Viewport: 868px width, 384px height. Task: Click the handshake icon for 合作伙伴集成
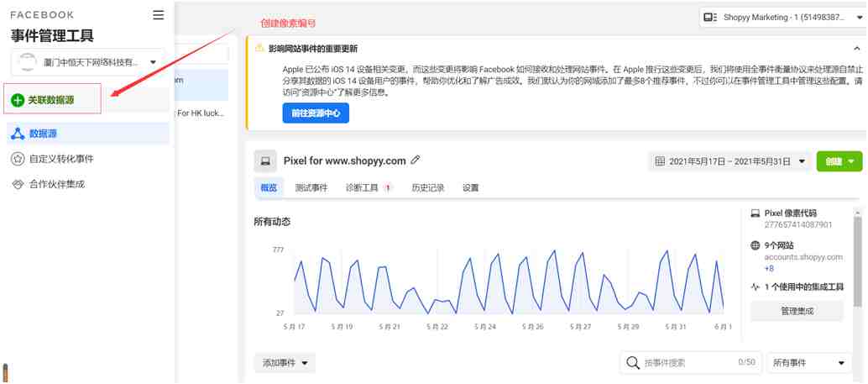point(18,184)
